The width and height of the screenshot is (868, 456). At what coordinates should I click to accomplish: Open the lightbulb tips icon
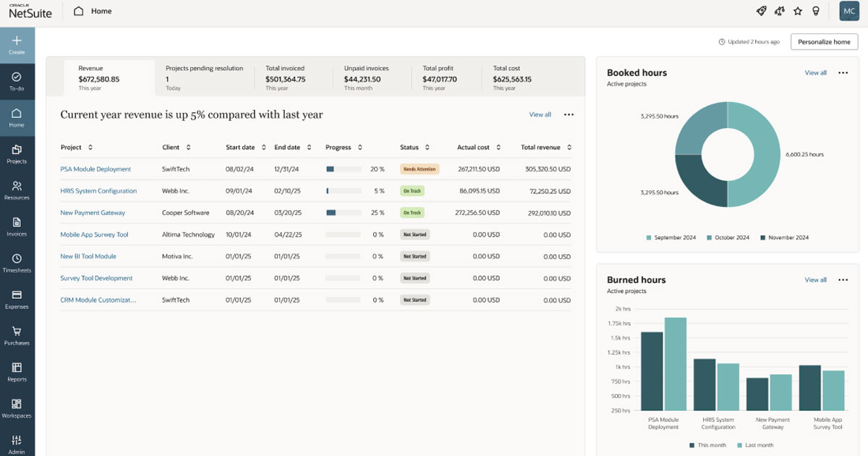coord(815,11)
